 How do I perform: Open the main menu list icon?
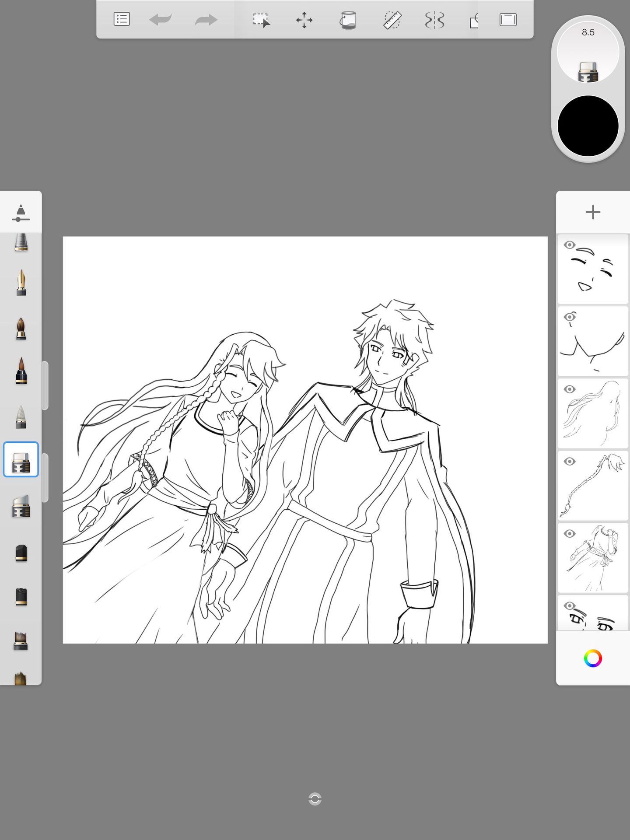(x=122, y=19)
